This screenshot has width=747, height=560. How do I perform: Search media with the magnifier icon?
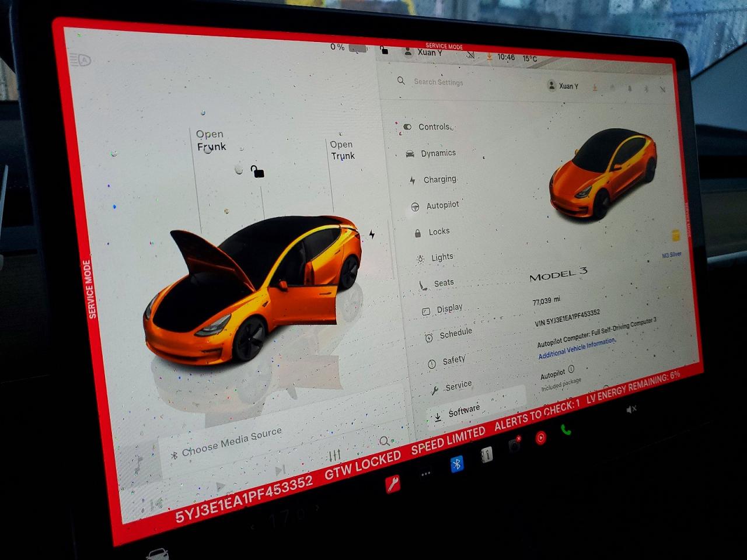pyautogui.click(x=385, y=442)
